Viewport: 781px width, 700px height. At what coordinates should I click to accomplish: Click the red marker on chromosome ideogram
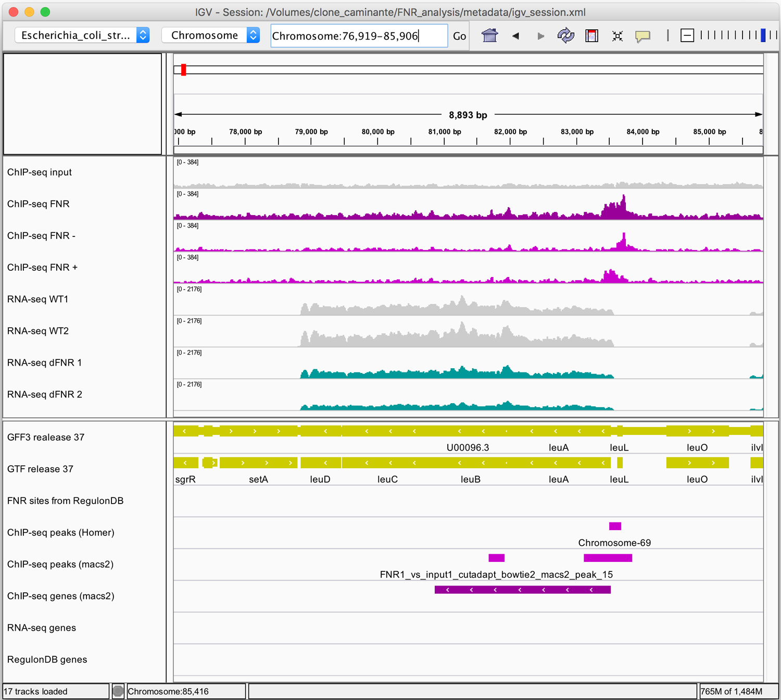click(183, 69)
